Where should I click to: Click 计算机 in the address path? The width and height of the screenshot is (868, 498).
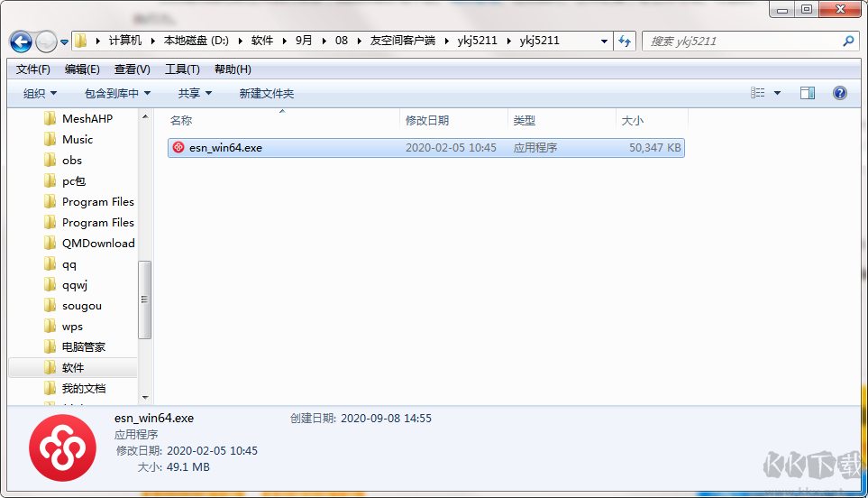click(125, 41)
